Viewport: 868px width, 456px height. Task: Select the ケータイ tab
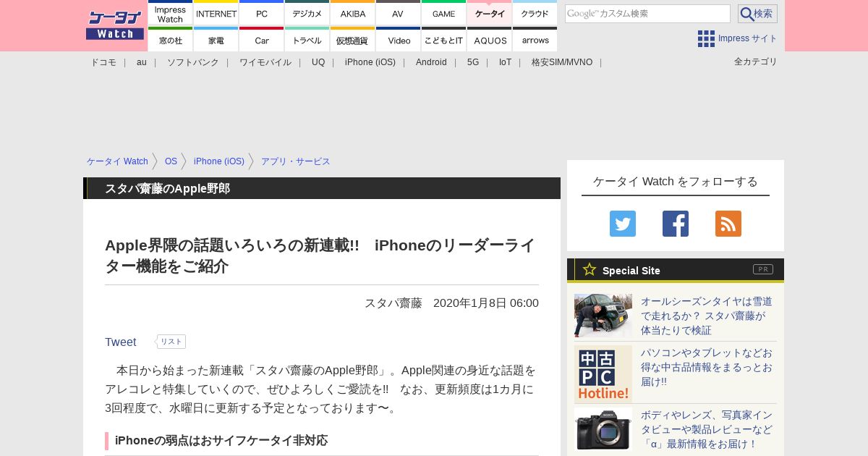(490, 13)
